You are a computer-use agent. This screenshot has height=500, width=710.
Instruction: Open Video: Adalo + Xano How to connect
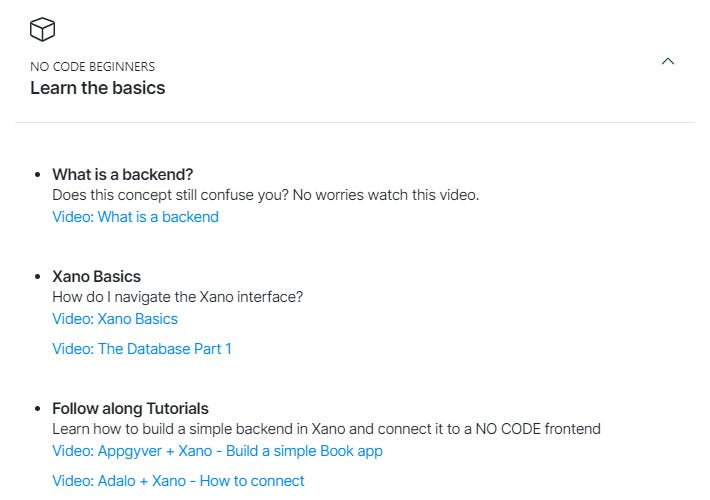point(178,481)
